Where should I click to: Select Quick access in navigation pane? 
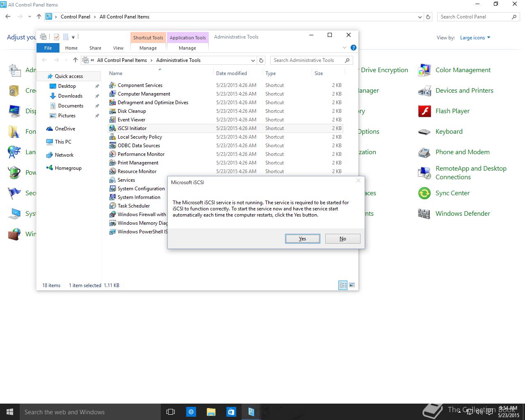click(69, 76)
